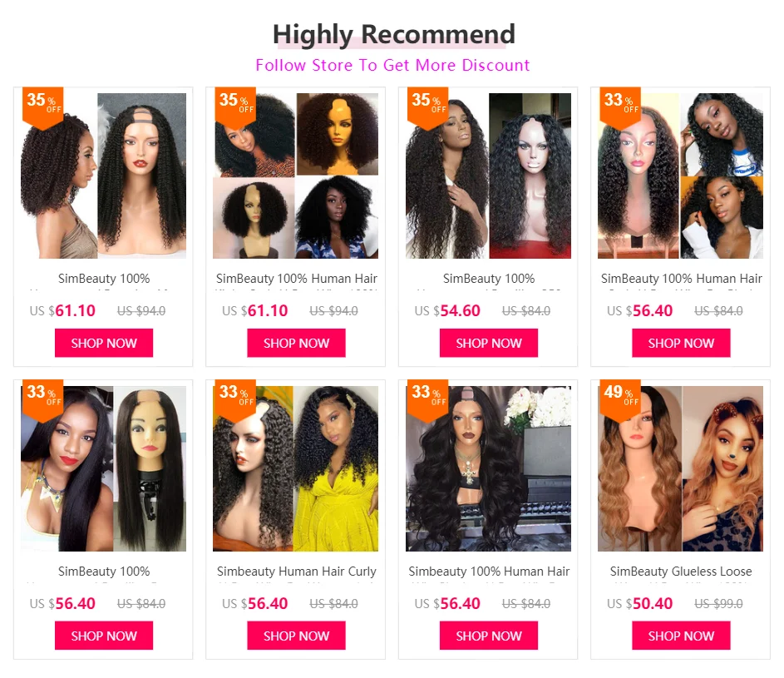
Task: Click the first US $61.10 price
Action: coord(62,311)
